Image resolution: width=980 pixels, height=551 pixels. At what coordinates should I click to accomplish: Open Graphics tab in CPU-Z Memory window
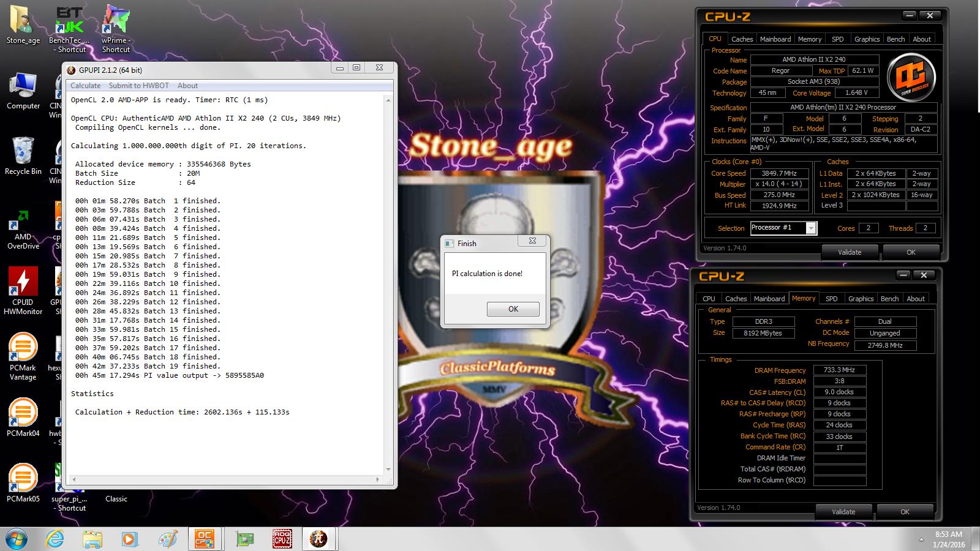click(861, 299)
